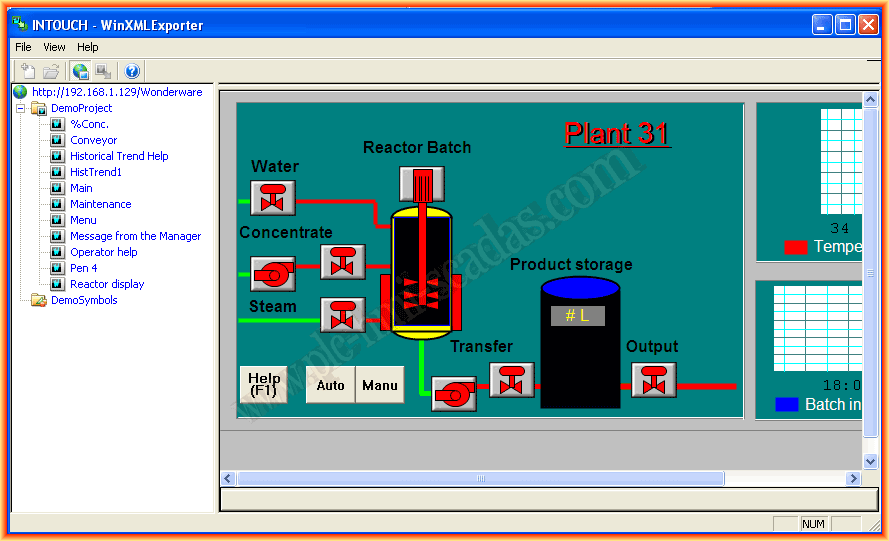Click the red Temperature legend swatch

tap(795, 247)
